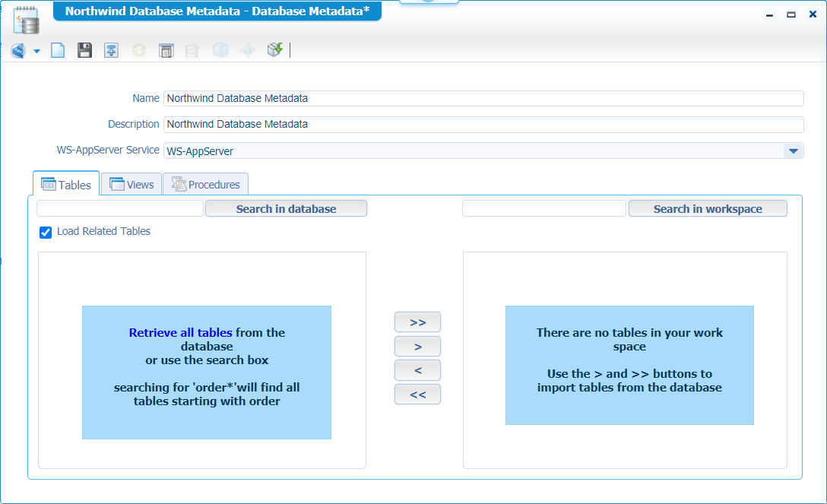Click the package with green arrow icon
The width and height of the screenshot is (827, 504).
274,50
